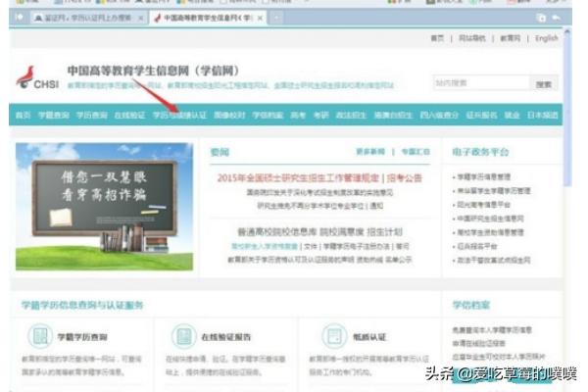Open 在线验证 in the navigation bar
The width and height of the screenshot is (588, 392).
pos(129,115)
